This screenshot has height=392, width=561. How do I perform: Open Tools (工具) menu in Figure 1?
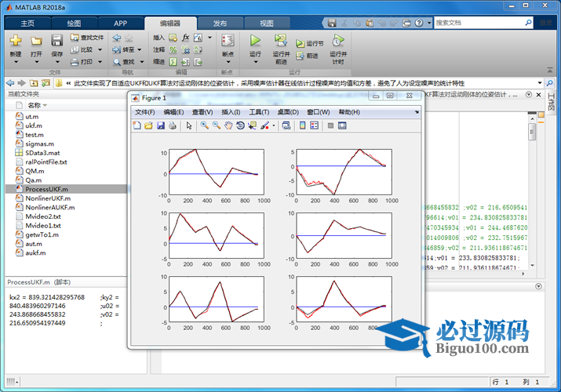(x=259, y=112)
